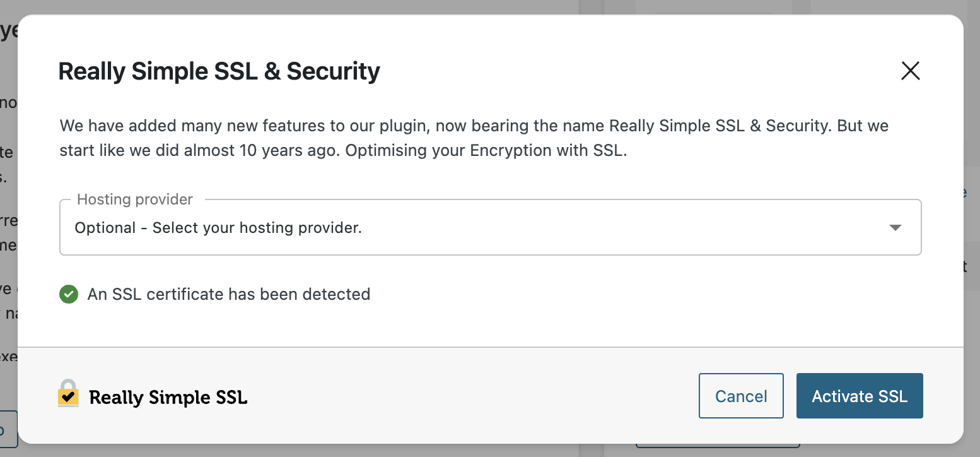Click the partially hidden blue link at right edge

click(965, 193)
